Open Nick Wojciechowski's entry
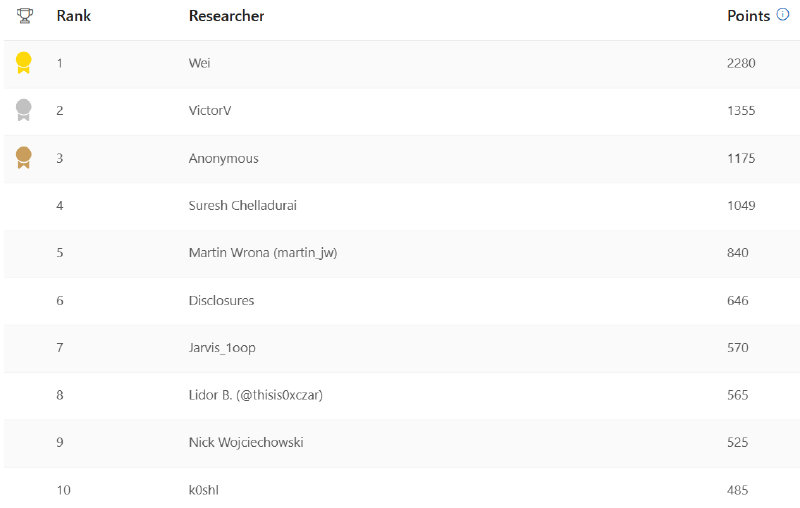Image resolution: width=800 pixels, height=508 pixels. click(245, 442)
